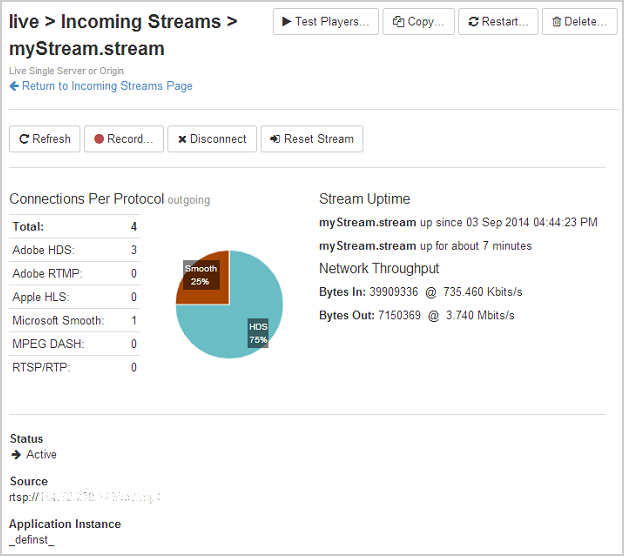624x556 pixels.
Task: Click the Copy icon in header
Action: point(398,22)
